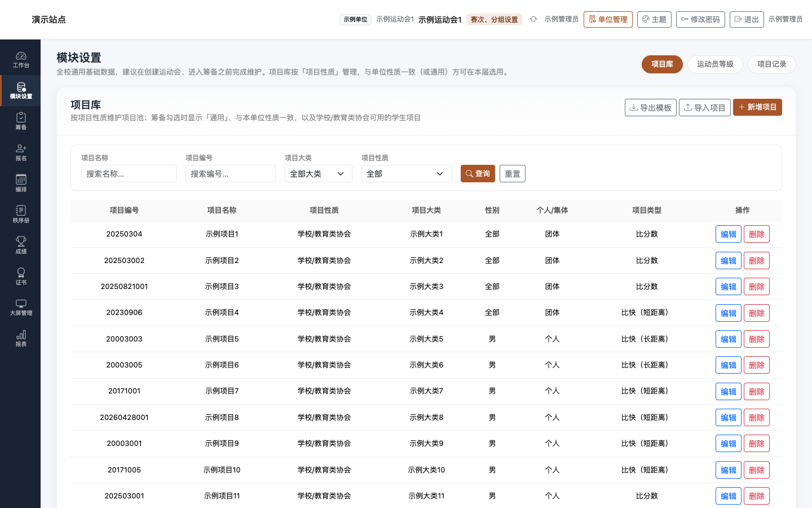Delete row 示例项目5
This screenshot has width=812, height=508.
pos(757,339)
